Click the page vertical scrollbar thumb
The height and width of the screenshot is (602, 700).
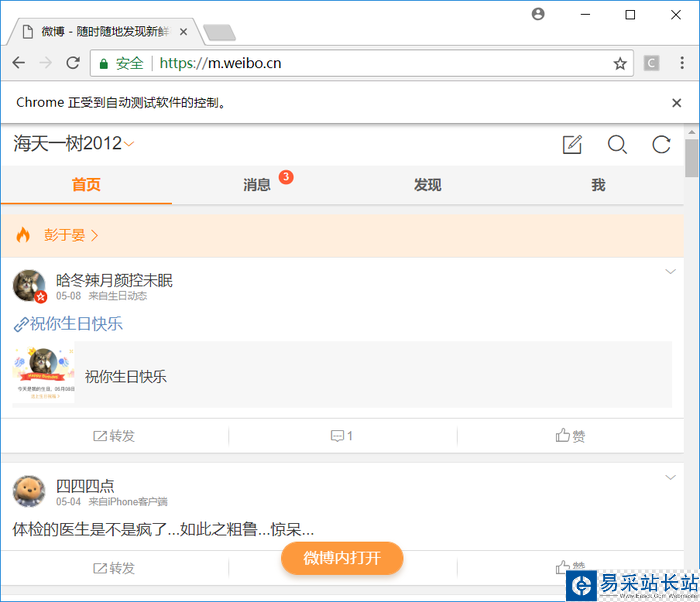coord(692,158)
